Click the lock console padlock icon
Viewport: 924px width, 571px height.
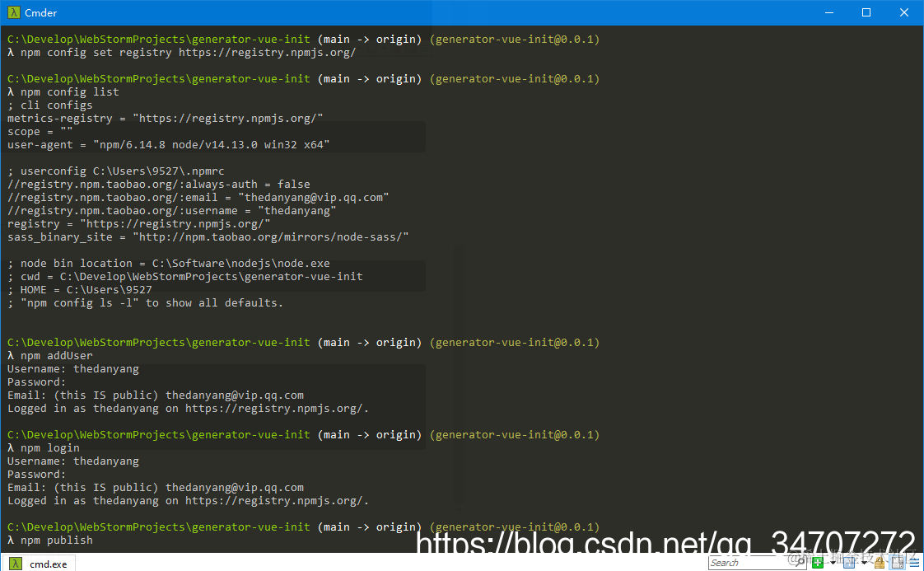pyautogui.click(x=880, y=563)
